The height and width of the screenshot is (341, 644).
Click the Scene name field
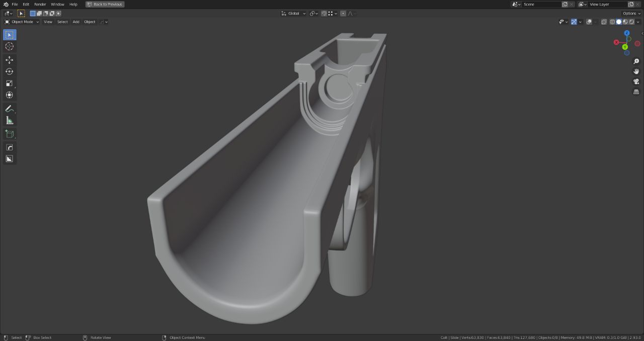pos(541,4)
